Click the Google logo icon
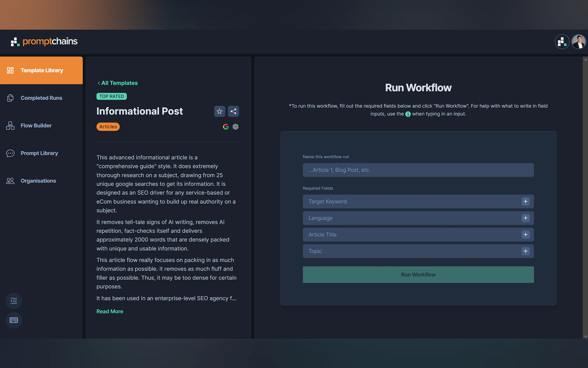This screenshot has width=588, height=368. [x=225, y=127]
